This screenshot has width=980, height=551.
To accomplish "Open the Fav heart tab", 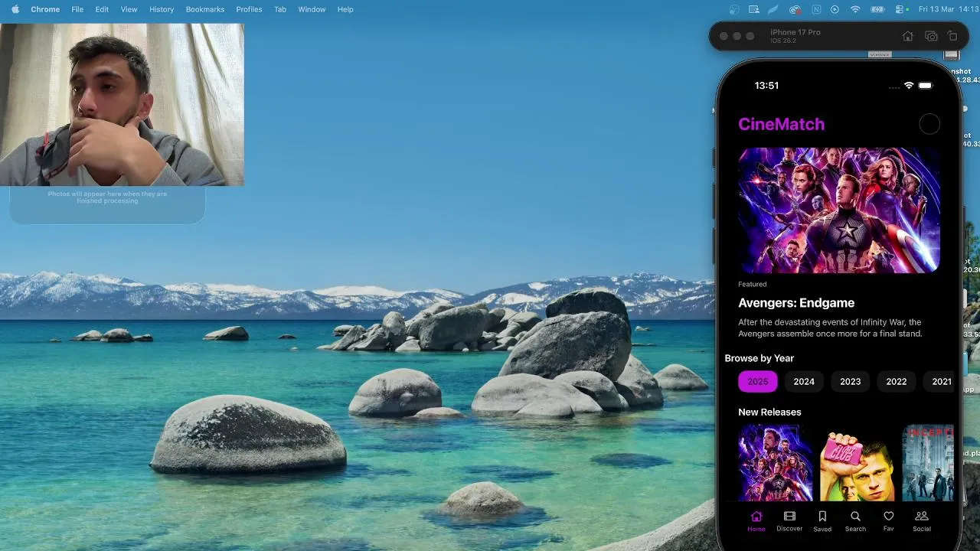I will tap(888, 520).
